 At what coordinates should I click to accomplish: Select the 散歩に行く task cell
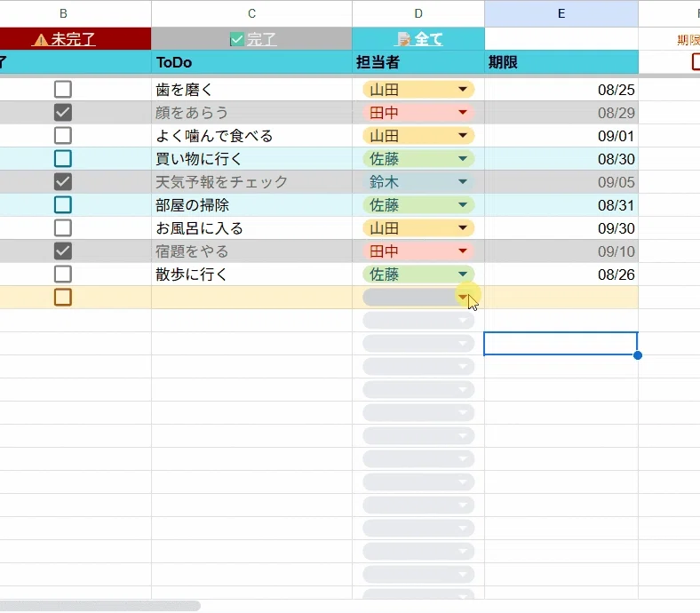click(251, 275)
